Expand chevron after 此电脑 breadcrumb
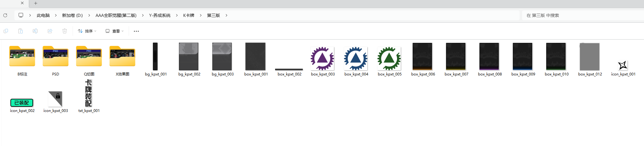This screenshot has height=146, width=644. (55, 15)
